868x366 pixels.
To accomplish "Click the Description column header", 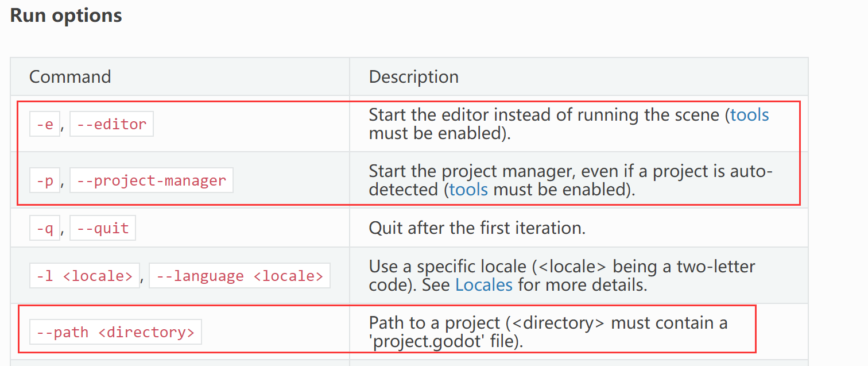I will pos(413,77).
